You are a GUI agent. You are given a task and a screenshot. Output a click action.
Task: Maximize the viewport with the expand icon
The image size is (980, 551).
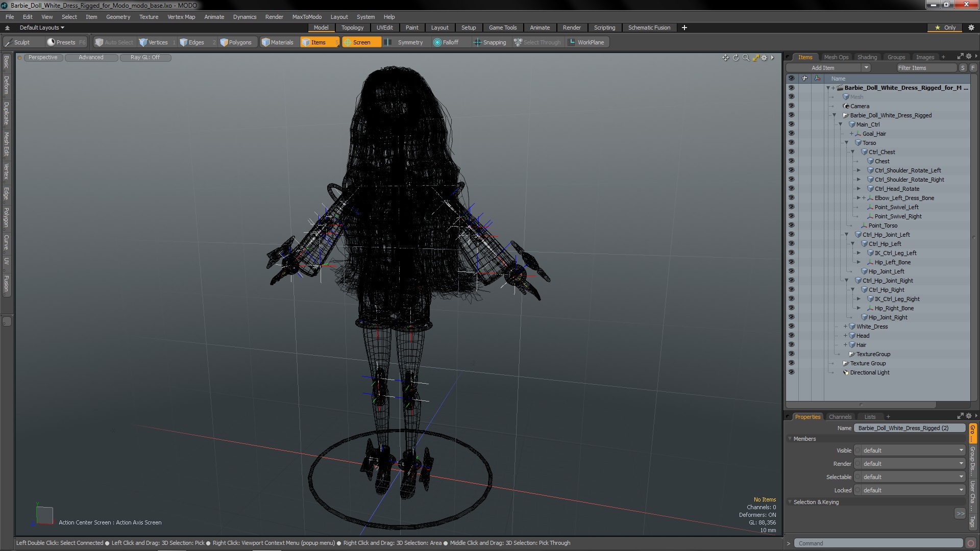pos(755,58)
